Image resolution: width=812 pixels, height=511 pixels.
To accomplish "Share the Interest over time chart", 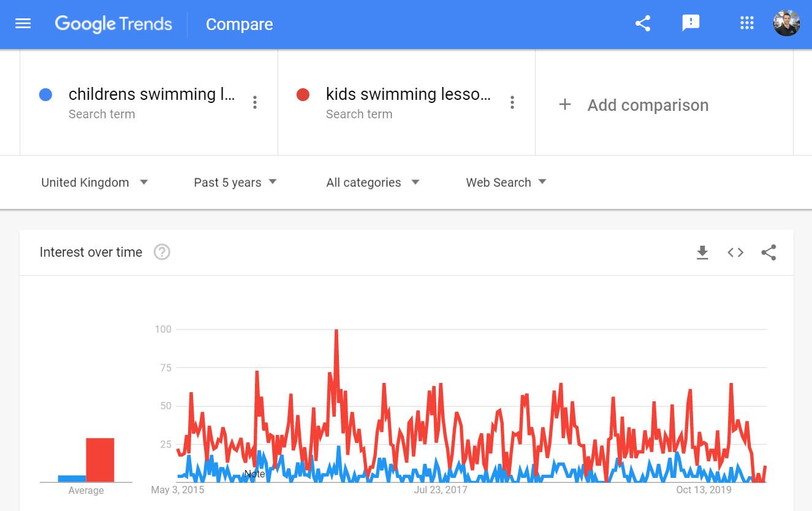I will pyautogui.click(x=768, y=252).
